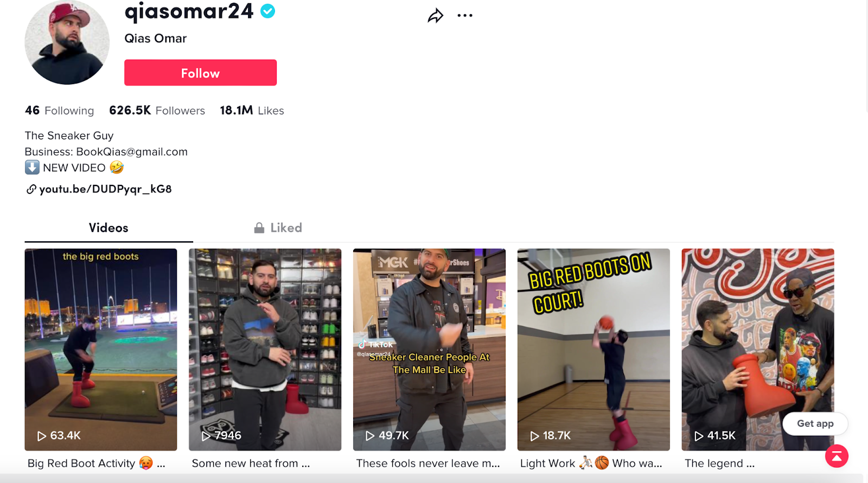Click the Get app button

[x=815, y=424]
